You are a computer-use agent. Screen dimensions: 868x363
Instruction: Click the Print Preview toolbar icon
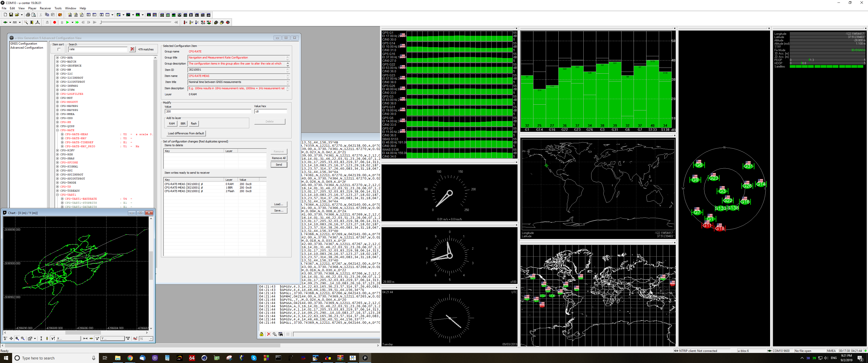34,15
